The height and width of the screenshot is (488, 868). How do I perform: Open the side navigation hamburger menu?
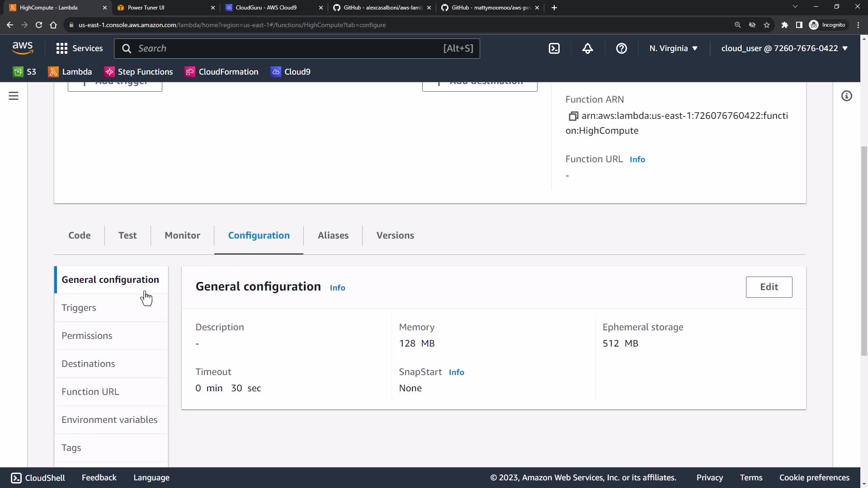tap(14, 96)
